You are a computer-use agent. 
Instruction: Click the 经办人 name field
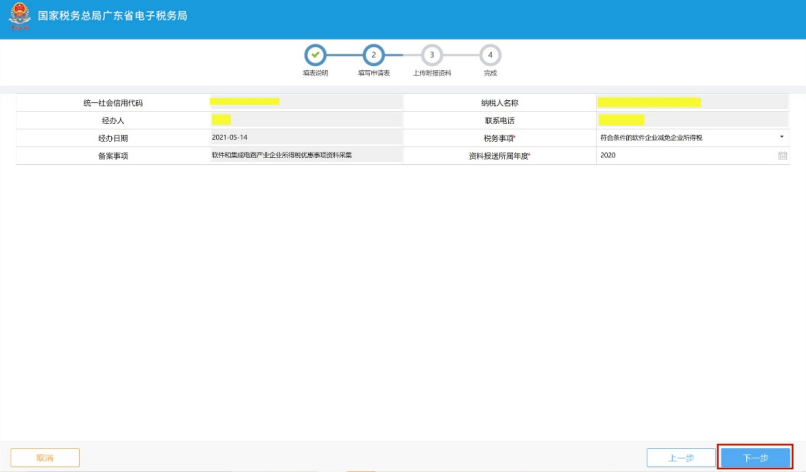coord(306,120)
